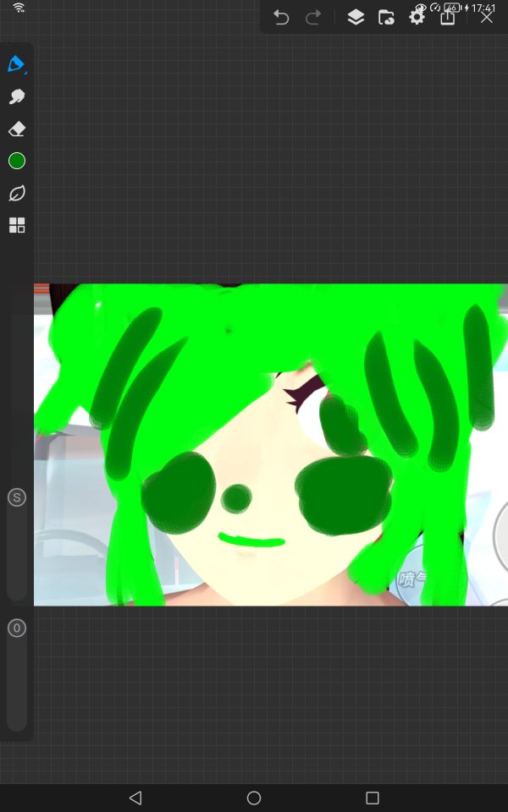This screenshot has width=508, height=812.
Task: Tap the painted canvas image
Action: (271, 444)
